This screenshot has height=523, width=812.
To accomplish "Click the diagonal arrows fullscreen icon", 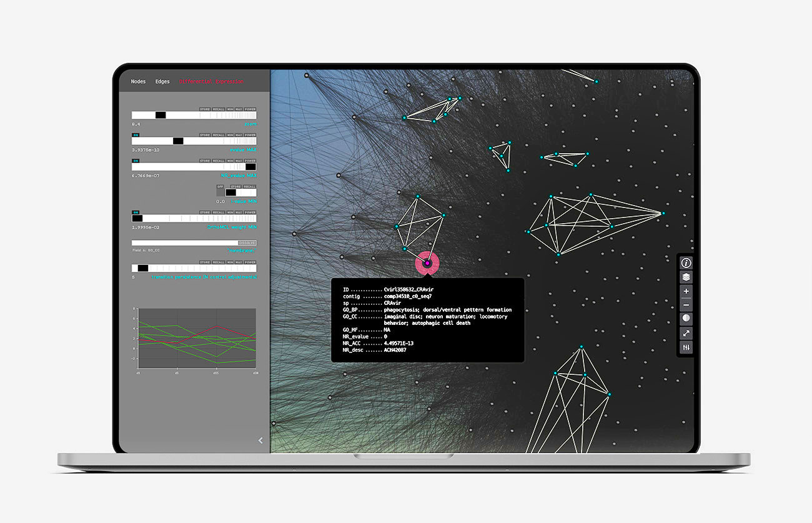I will click(x=686, y=333).
